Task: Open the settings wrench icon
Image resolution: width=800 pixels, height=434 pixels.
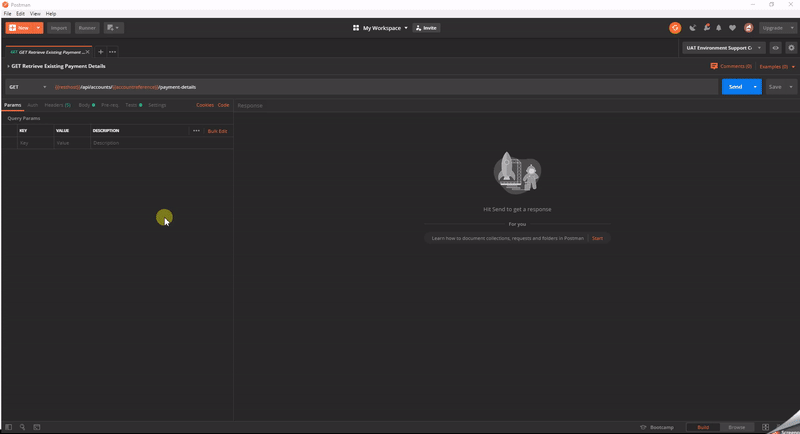Action: tap(705, 28)
